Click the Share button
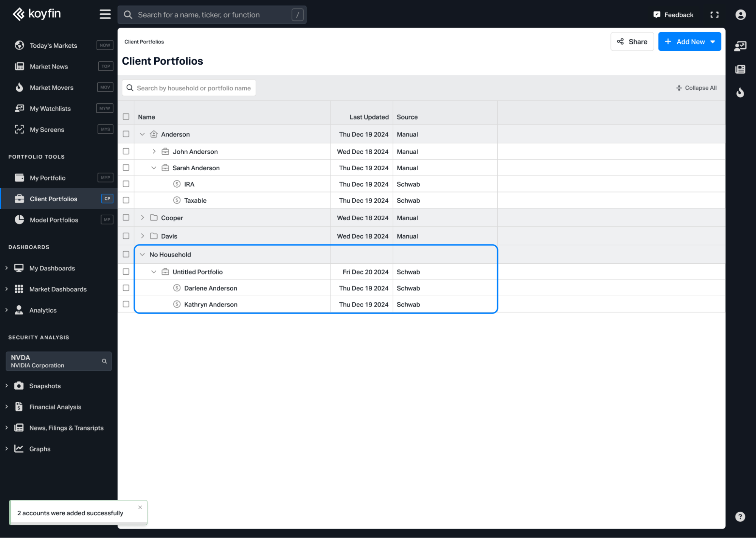This screenshot has width=756, height=538. 632,42
